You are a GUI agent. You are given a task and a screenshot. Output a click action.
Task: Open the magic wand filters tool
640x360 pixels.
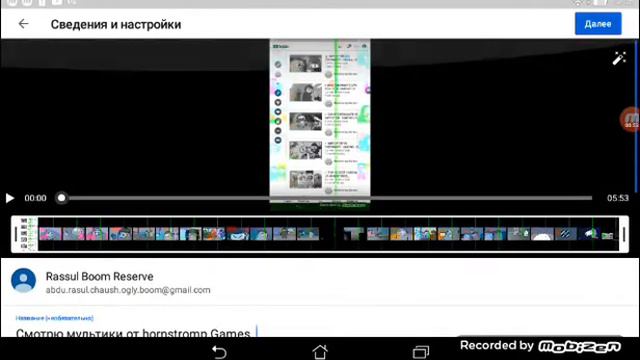pos(619,58)
